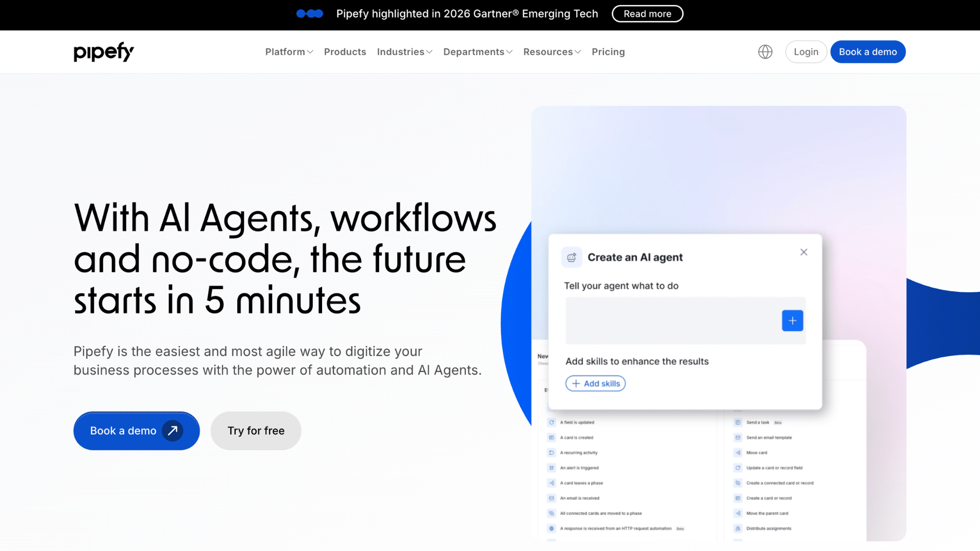Click the 'Distribute assignments' icon

(738, 529)
